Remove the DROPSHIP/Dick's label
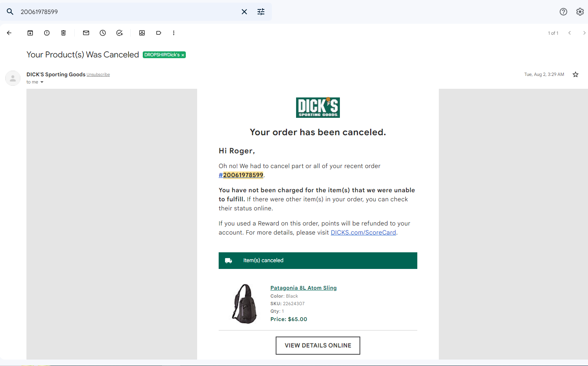588x366 pixels. pyautogui.click(x=183, y=55)
